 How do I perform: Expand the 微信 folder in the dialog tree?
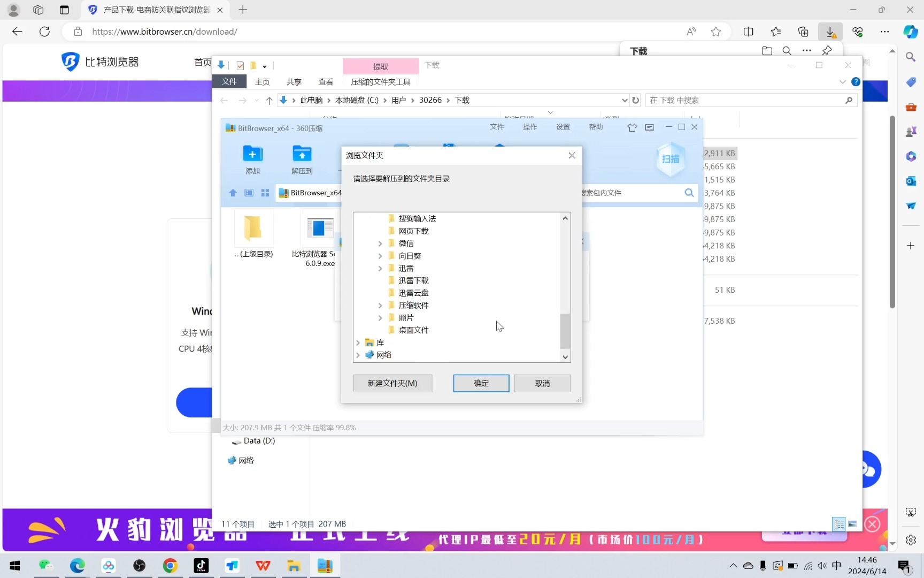pyautogui.click(x=381, y=243)
